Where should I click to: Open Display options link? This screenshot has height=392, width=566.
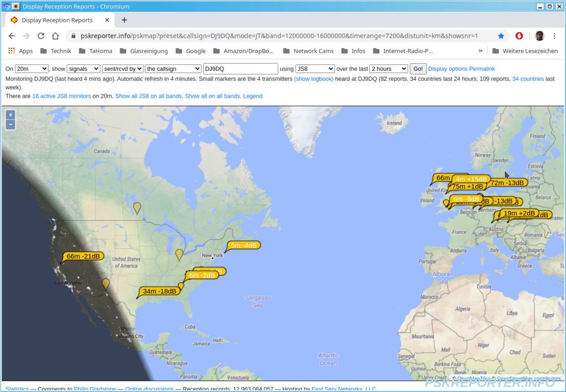coord(448,68)
